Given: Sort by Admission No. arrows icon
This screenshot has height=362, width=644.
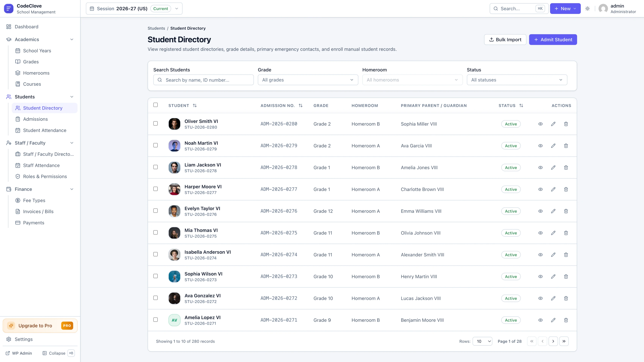Looking at the screenshot, I should click(300, 105).
